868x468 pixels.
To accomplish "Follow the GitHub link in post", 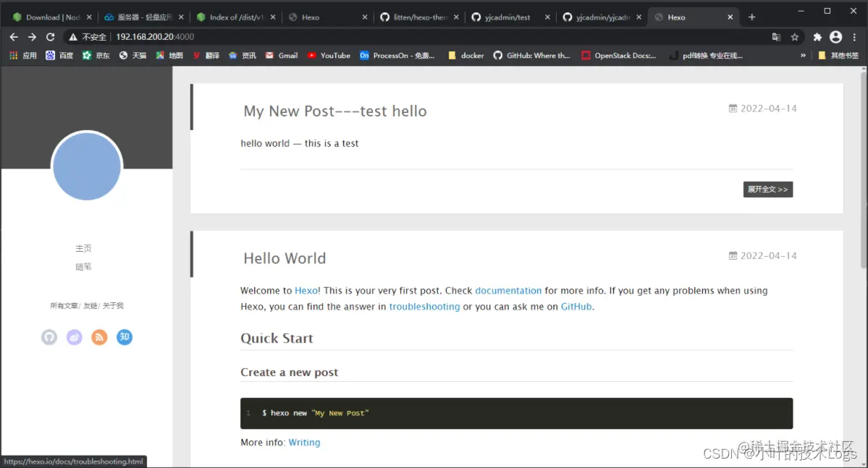I will 576,307.
